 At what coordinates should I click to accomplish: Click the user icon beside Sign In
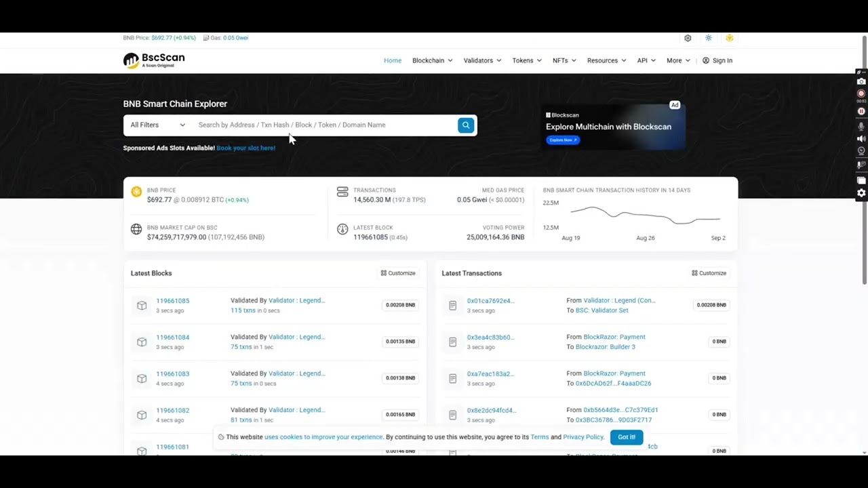pyautogui.click(x=706, y=60)
